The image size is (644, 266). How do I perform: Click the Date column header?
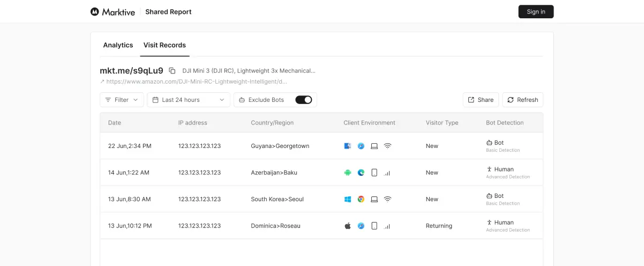(115, 123)
